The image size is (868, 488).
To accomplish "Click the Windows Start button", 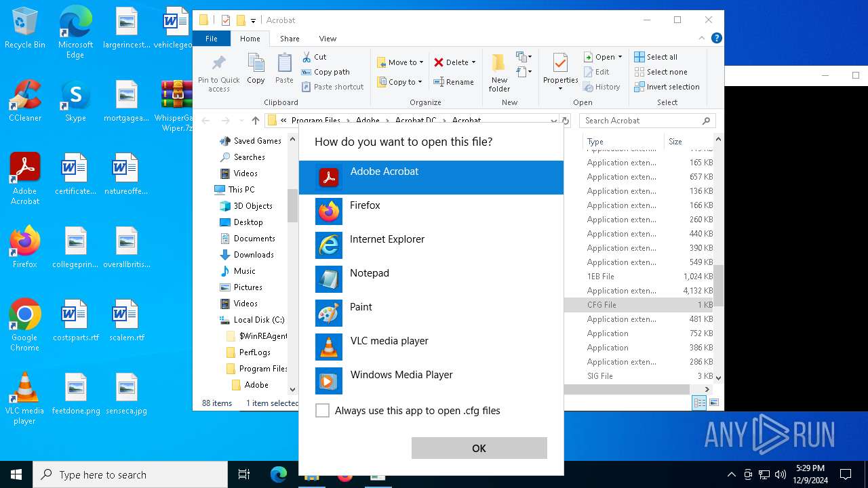I will click(x=16, y=474).
